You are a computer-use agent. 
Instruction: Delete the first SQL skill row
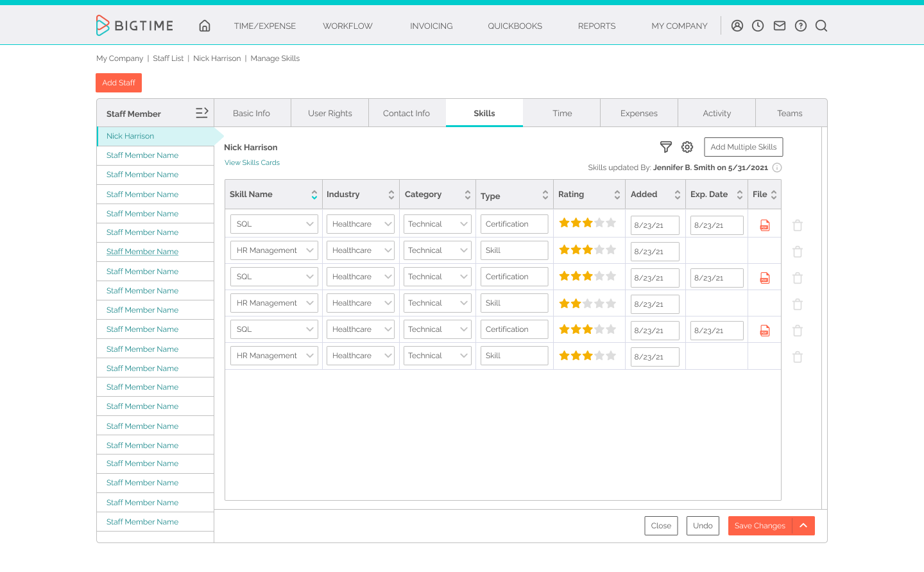click(x=798, y=225)
